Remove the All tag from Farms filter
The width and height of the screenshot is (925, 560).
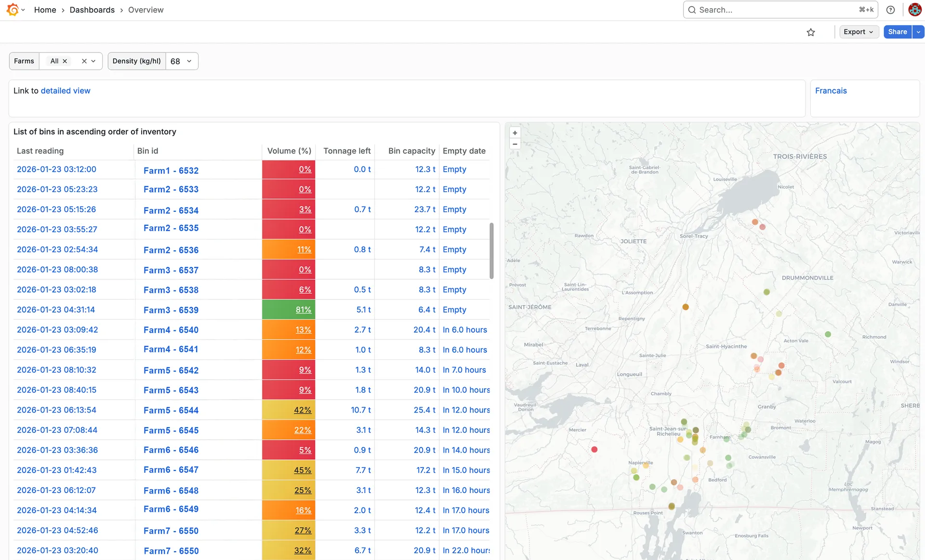coord(65,61)
